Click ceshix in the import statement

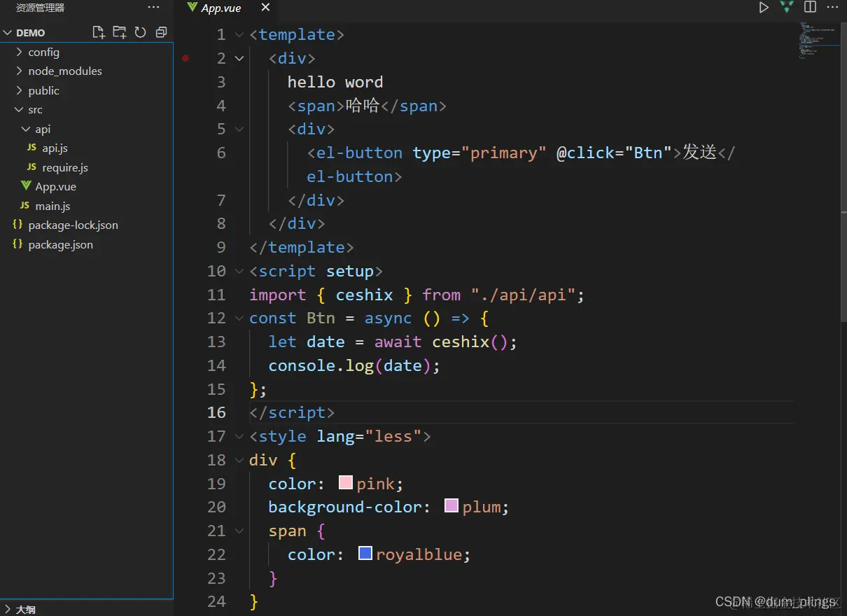(x=365, y=295)
